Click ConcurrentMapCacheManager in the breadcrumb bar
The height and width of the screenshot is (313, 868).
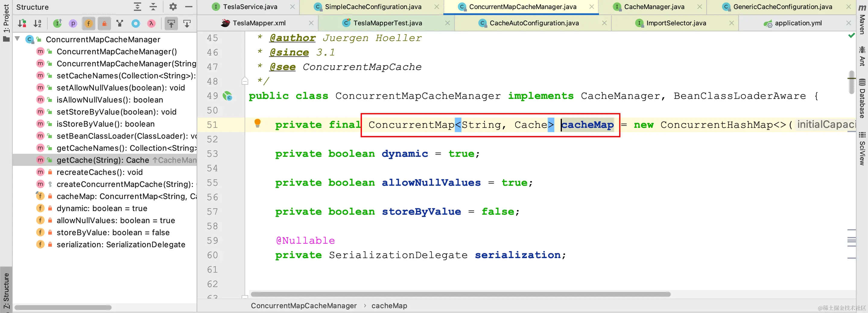304,305
